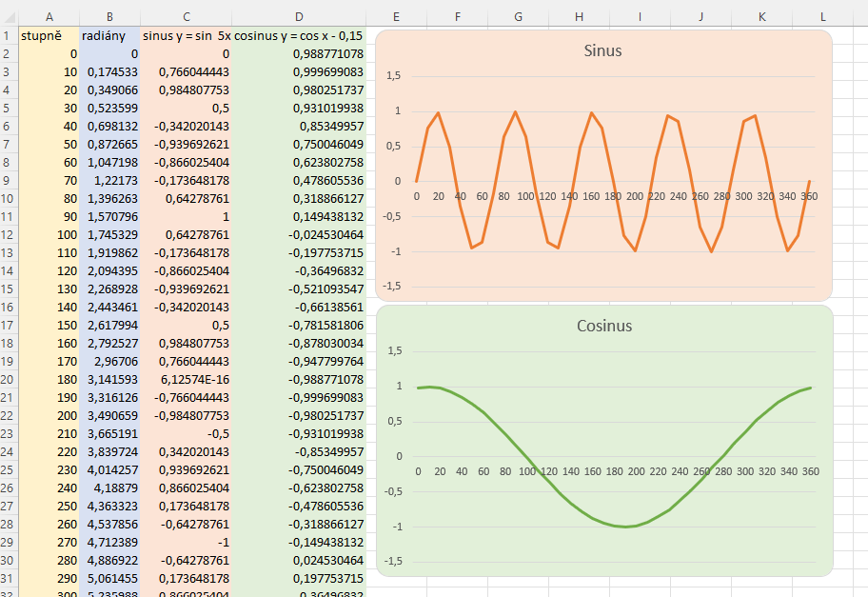Click the -1,5 axis label in Cosinus chart
The image size is (868, 597).
pyautogui.click(x=392, y=562)
